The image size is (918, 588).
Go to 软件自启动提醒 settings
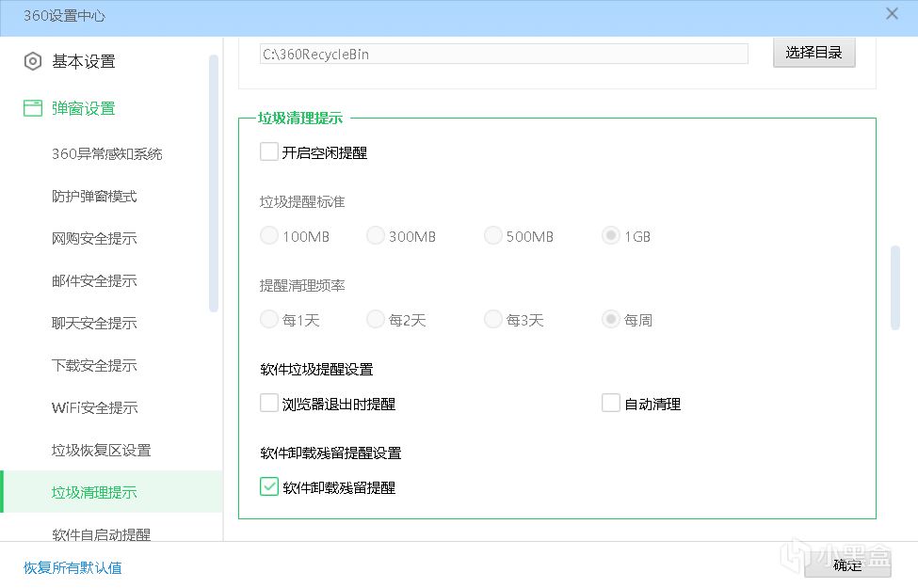[x=102, y=534]
